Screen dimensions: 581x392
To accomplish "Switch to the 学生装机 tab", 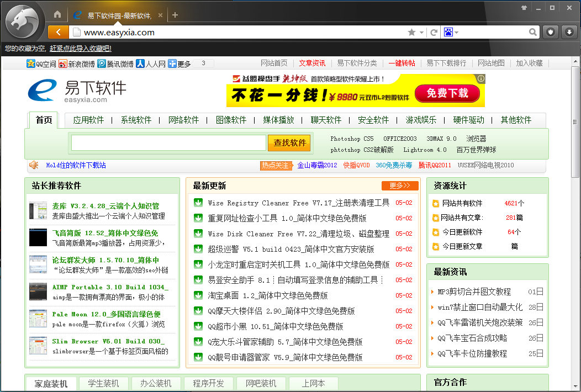I will [103, 383].
